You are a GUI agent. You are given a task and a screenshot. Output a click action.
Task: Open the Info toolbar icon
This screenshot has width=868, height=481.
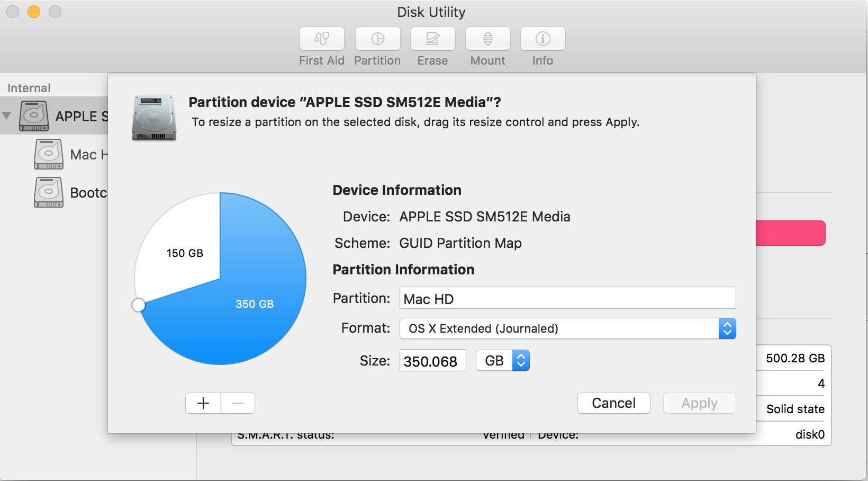click(542, 39)
